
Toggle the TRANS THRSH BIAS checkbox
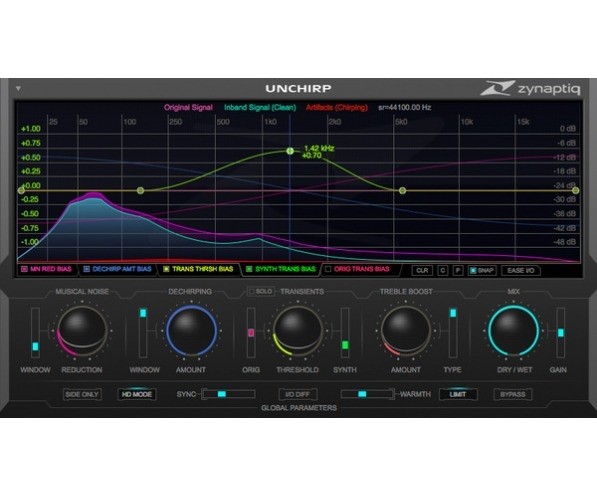[166, 269]
